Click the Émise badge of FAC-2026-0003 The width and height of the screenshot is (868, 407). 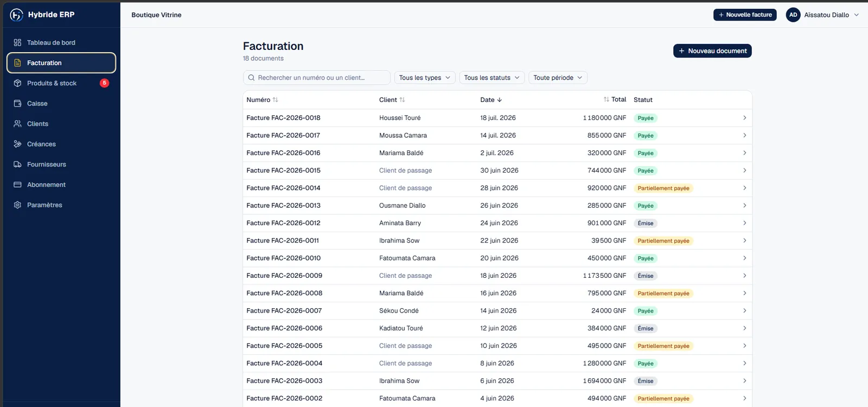[646, 381]
